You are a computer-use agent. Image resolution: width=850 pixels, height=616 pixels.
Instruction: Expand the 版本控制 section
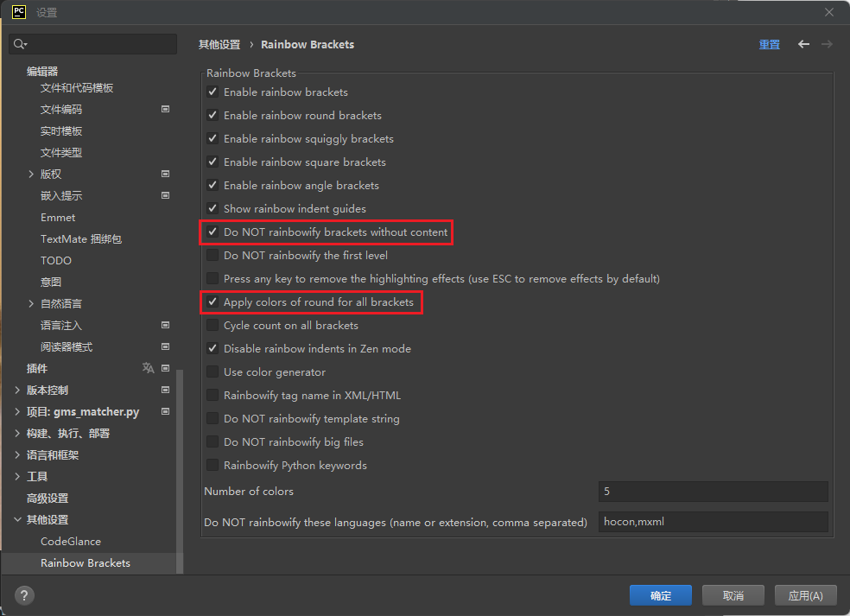click(17, 390)
